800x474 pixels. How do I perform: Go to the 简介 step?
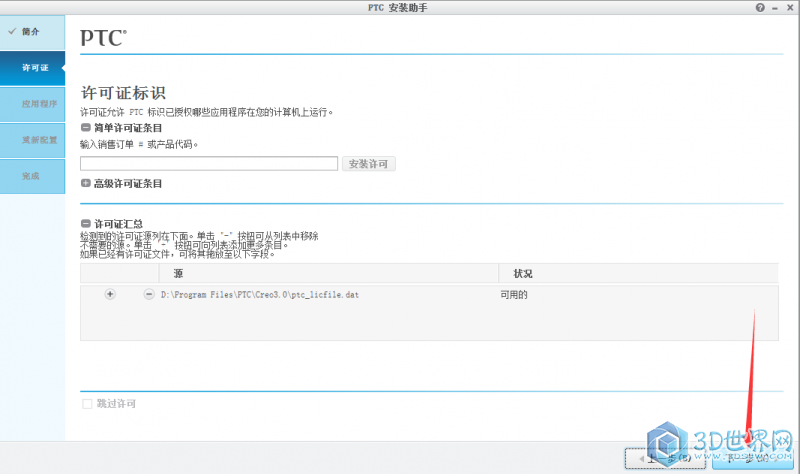32,32
